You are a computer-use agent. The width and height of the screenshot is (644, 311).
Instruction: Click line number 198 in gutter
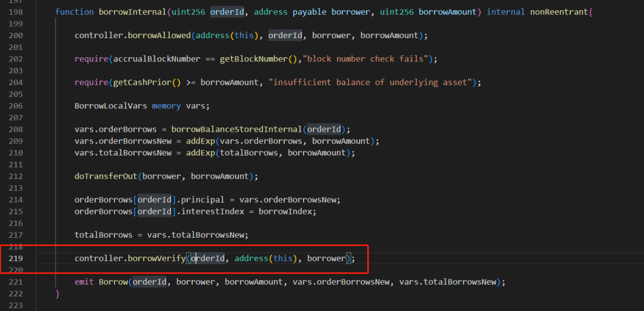tap(16, 12)
